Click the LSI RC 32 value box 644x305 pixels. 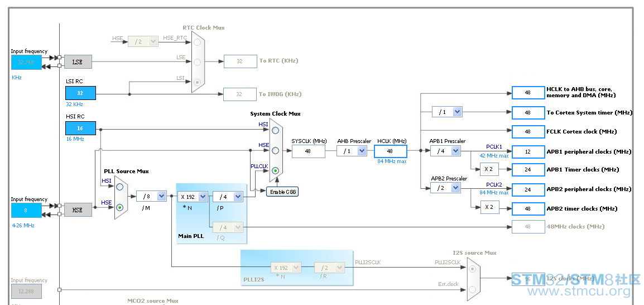tap(80, 93)
